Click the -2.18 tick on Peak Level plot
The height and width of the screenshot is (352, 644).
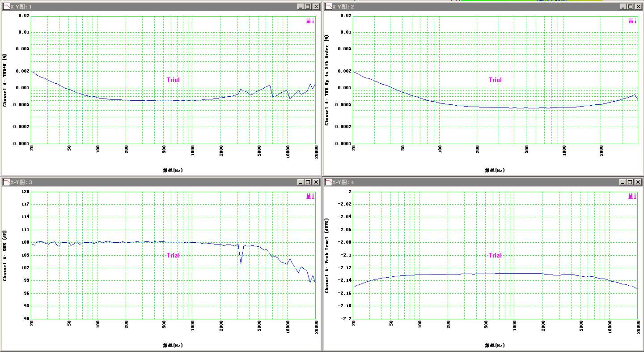345,306
